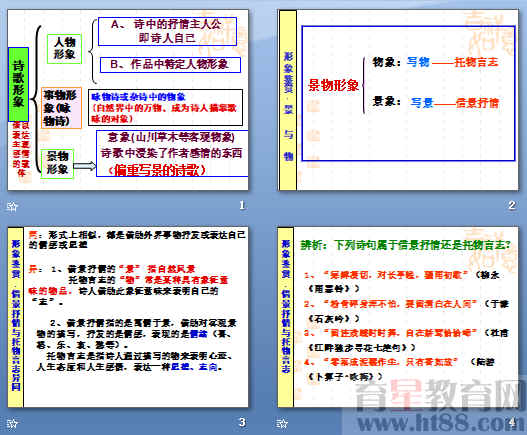The width and height of the screenshot is (527, 435).
Task: Click slide number 1 label
Action: click(242, 205)
